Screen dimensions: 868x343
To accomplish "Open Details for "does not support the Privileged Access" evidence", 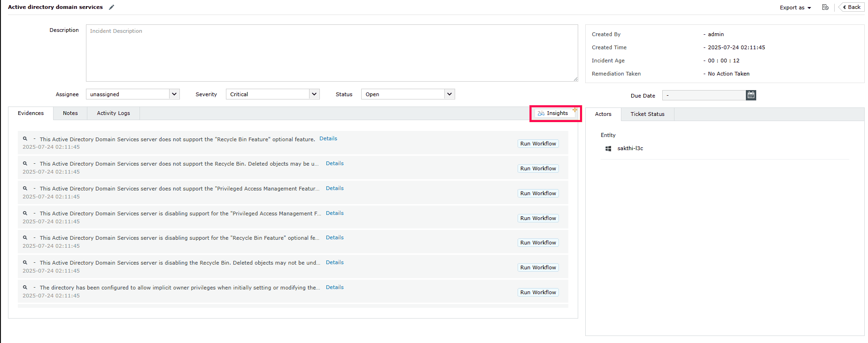I will pyautogui.click(x=335, y=188).
